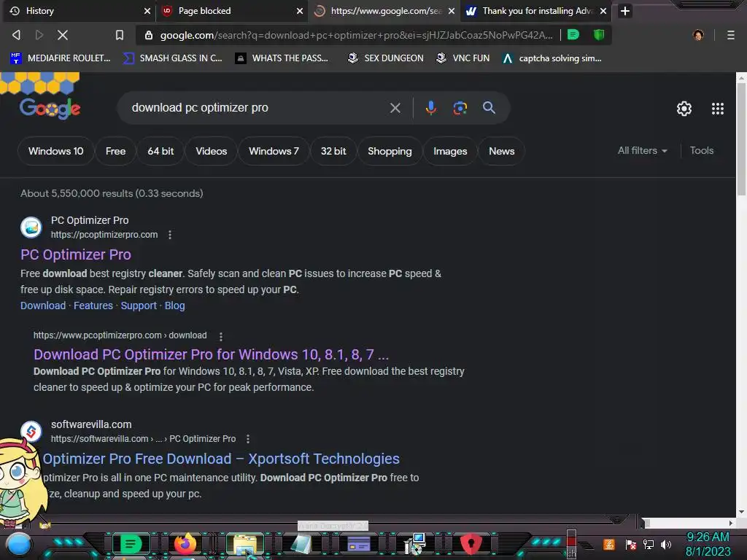
Task: Click the search query input field
Action: [x=258, y=108]
